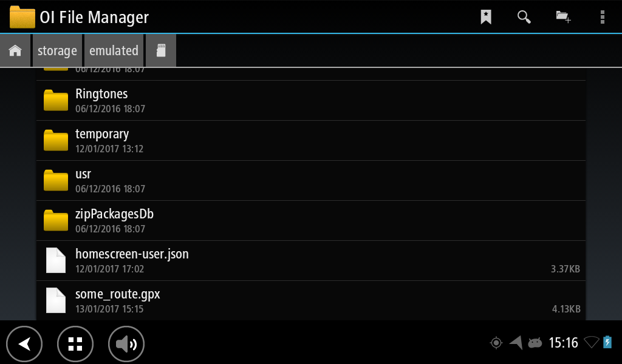Tap the speaker volume button
The image size is (622, 364).
tap(126, 344)
